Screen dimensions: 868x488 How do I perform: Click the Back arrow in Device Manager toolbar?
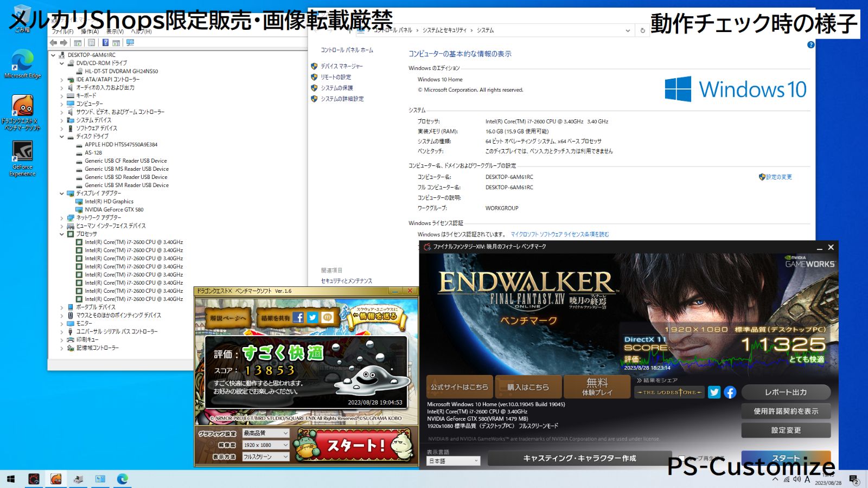pyautogui.click(x=53, y=43)
